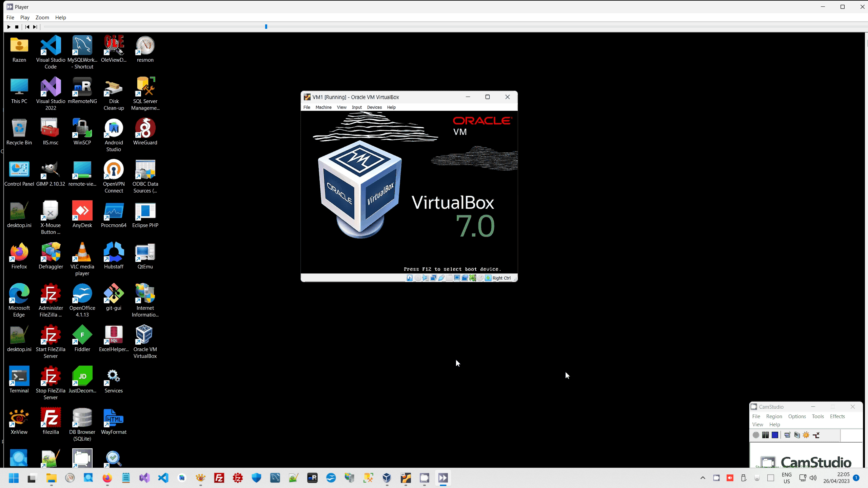Click the CamStudio blue Stop button
This screenshot has width=868, height=488.
click(775, 435)
